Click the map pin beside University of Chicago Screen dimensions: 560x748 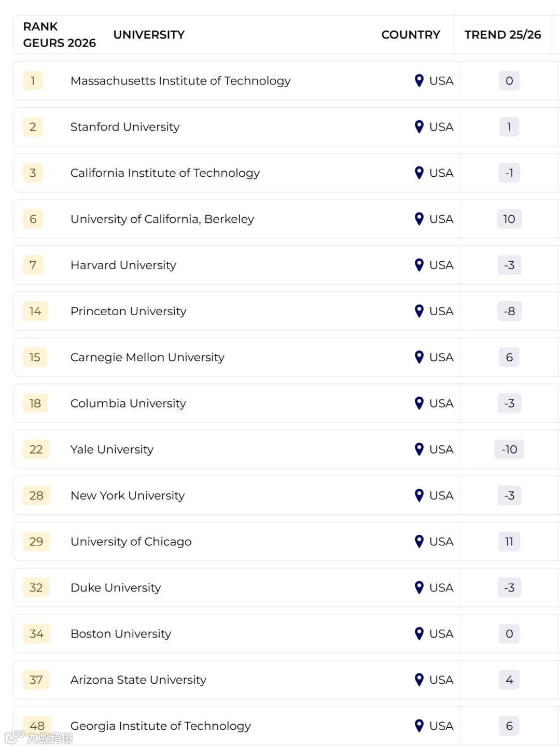(x=419, y=542)
